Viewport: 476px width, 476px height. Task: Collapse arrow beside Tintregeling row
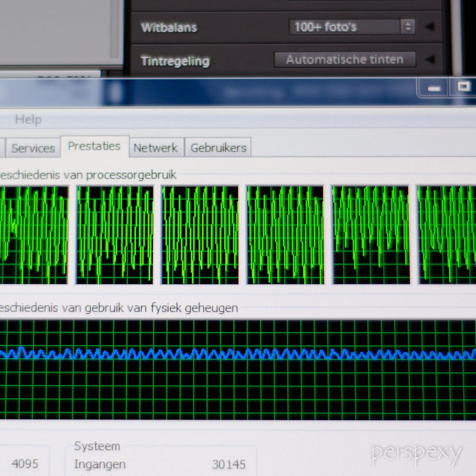[430, 59]
